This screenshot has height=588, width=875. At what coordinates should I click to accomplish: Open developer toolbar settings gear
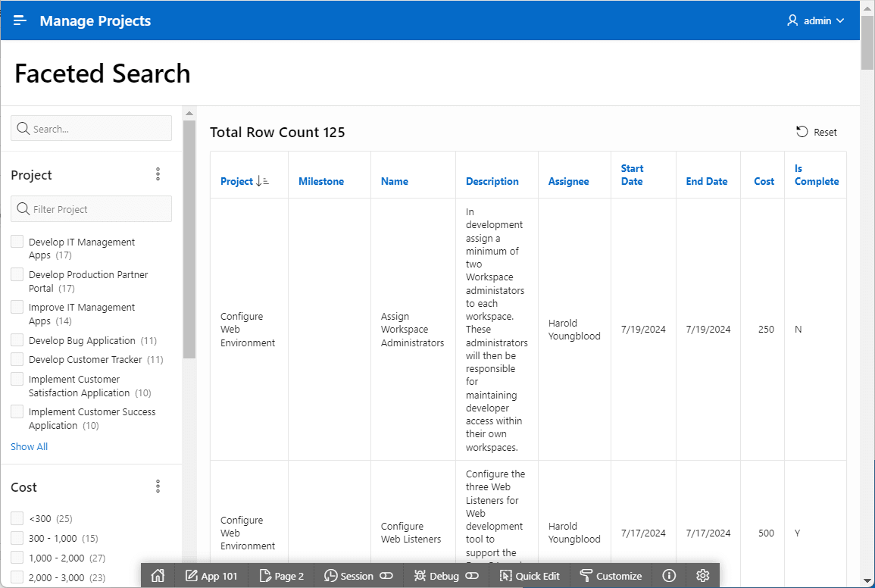coord(702,576)
